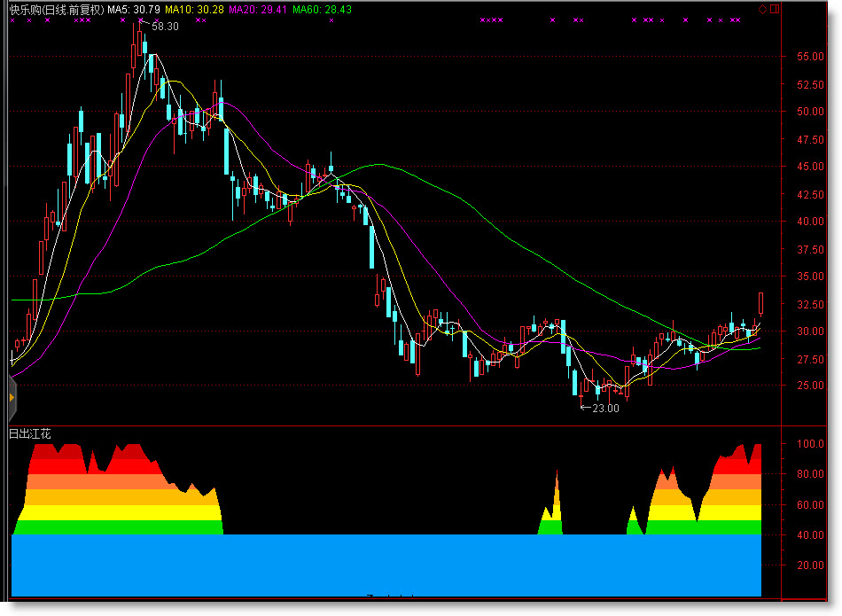Click the 20.00 label on indicator axis
The height and width of the screenshot is (616, 842).
(811, 565)
